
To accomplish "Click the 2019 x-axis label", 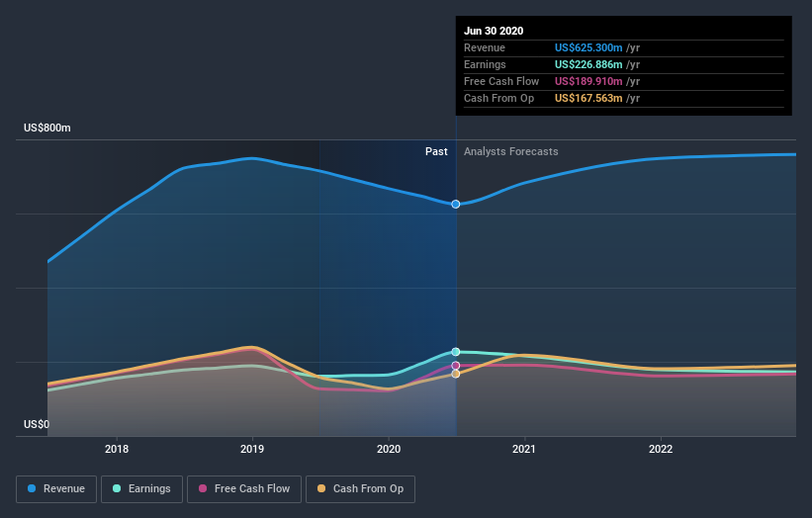I will 252,449.
